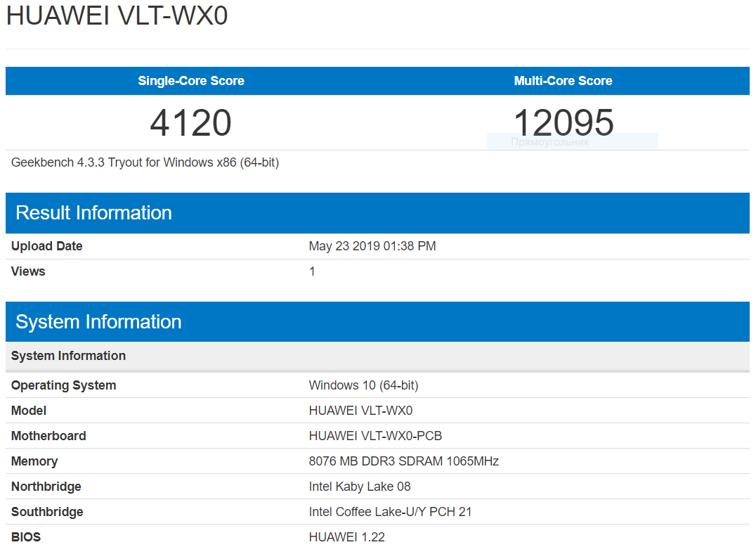Click the gray System Information subheader row
This screenshot has height=559, width=756.
pos(377,356)
